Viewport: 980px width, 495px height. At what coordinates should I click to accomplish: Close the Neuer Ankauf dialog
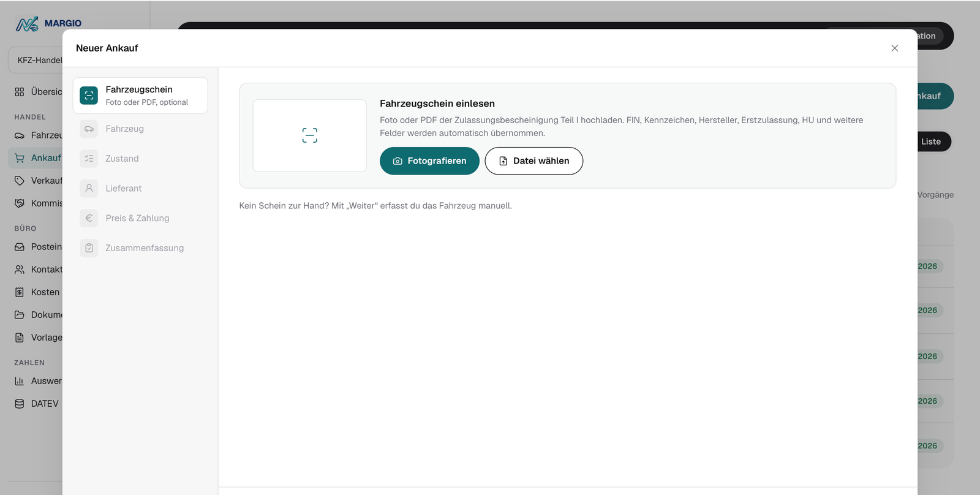point(894,48)
